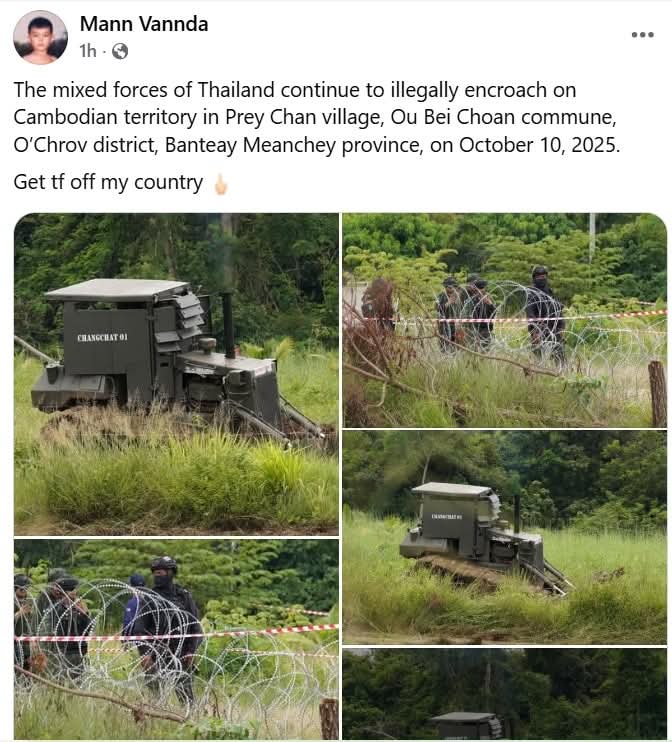This screenshot has height=742, width=672.
Task: Click the 'Get tf off my country' text
Action: click(x=108, y=182)
